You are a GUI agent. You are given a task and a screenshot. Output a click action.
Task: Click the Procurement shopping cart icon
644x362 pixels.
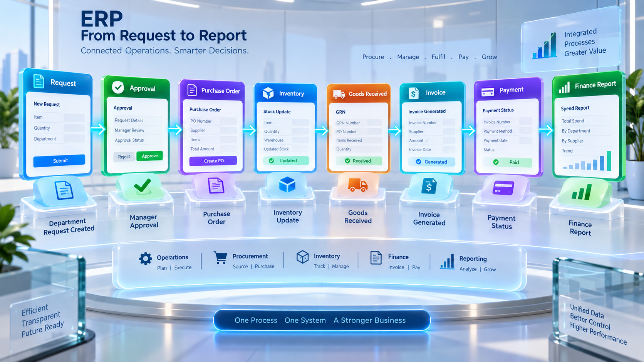220,258
